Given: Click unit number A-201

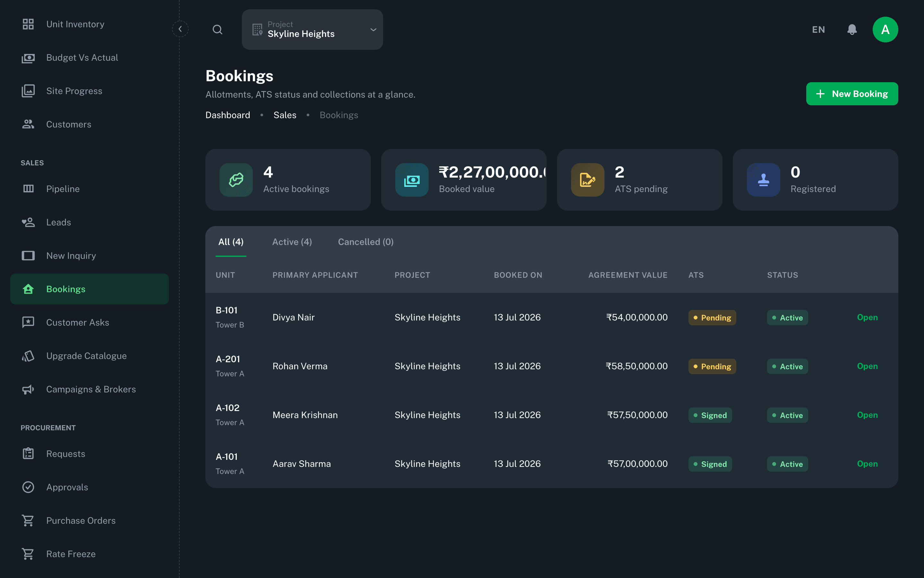Looking at the screenshot, I should point(227,359).
